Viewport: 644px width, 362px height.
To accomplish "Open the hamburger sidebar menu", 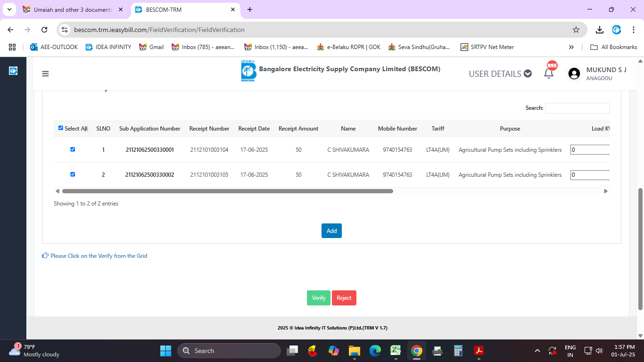I will click(45, 74).
